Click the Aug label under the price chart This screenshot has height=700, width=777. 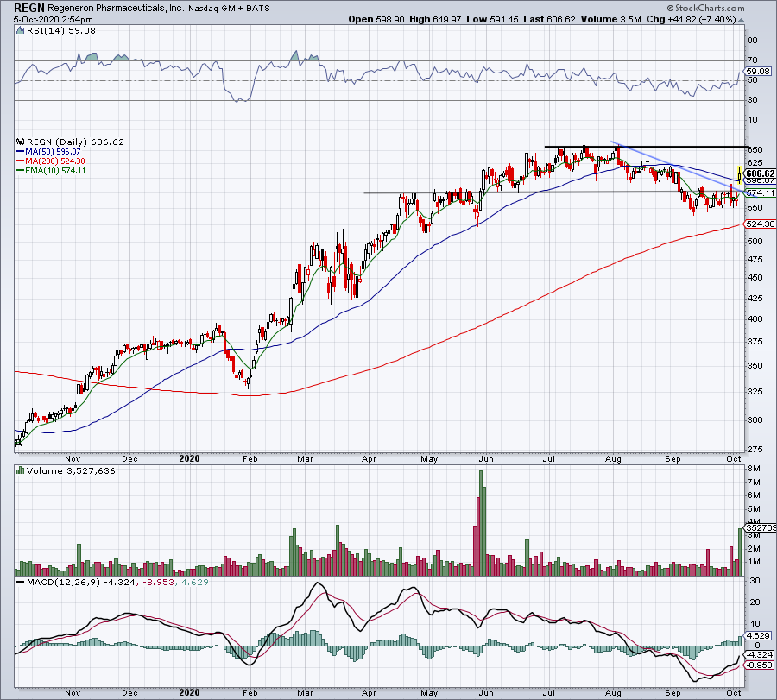[613, 458]
